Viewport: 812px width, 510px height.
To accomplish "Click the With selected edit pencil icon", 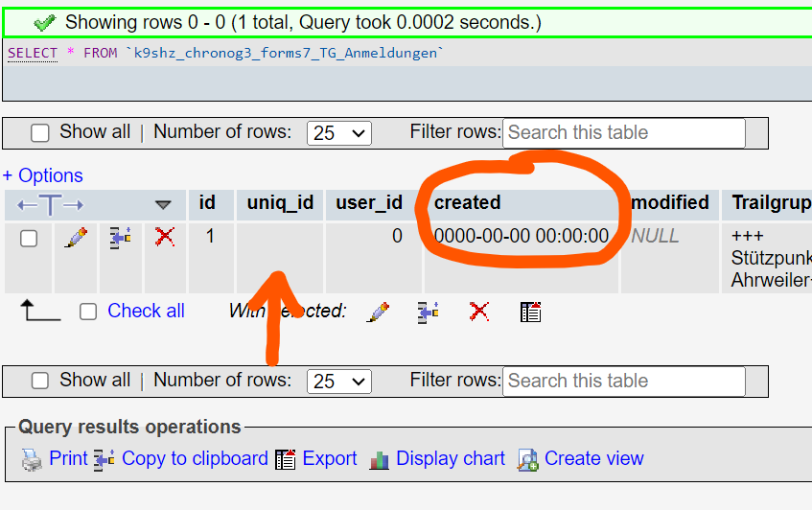I will click(x=379, y=312).
